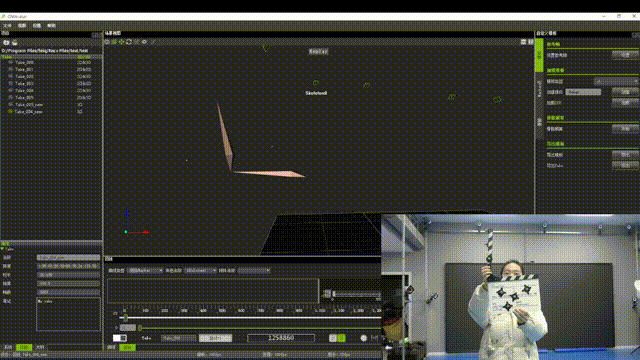Select the green four-arrow move icon in viewport toolbar
640x360 pixels.
click(122, 42)
